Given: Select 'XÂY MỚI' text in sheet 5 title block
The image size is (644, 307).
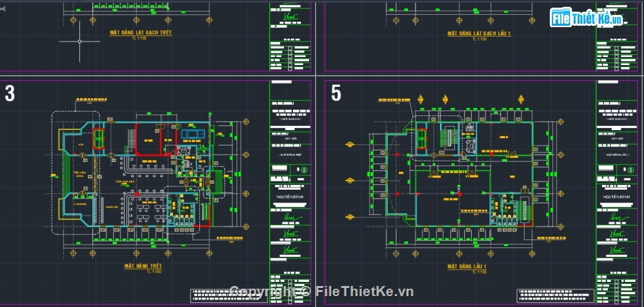Looking at the screenshot, I should (617, 139).
